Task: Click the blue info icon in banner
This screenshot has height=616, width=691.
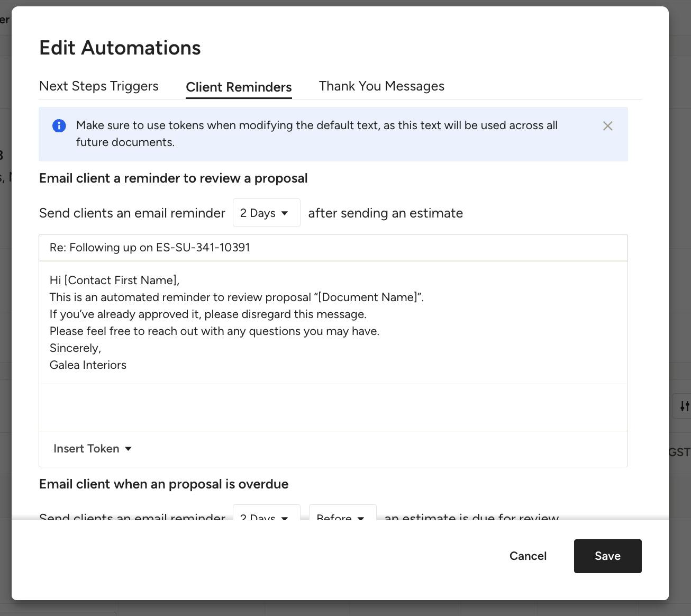Action: tap(59, 125)
